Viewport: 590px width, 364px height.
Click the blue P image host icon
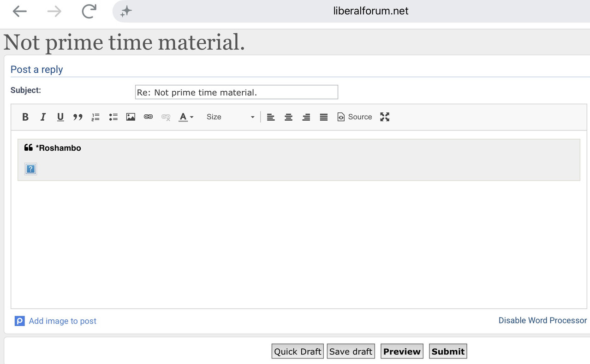tap(19, 321)
